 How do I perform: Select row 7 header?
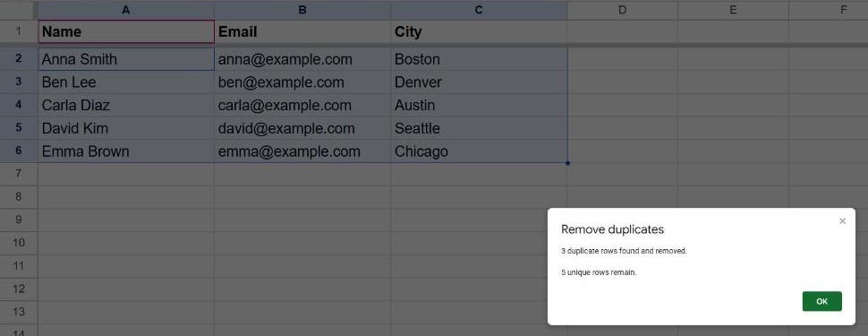19,174
